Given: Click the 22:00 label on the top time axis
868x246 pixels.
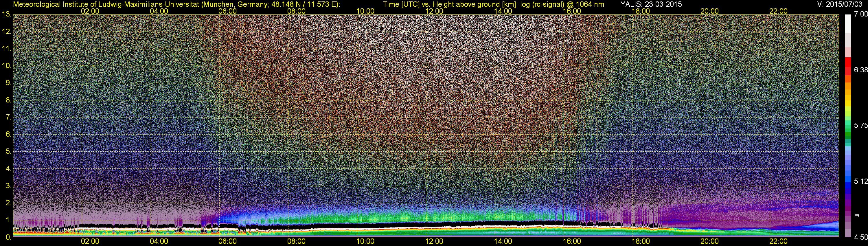Looking at the screenshot, I should pos(778,11).
